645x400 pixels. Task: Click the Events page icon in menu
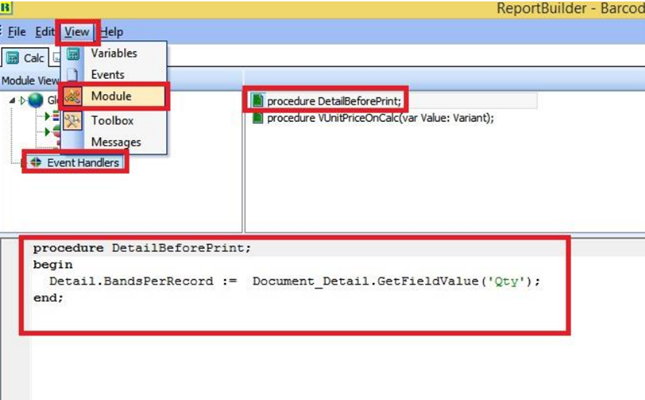(x=73, y=75)
